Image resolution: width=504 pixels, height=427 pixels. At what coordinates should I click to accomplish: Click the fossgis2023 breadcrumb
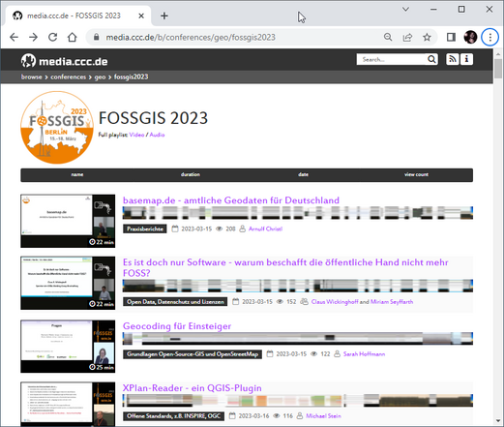131,76
